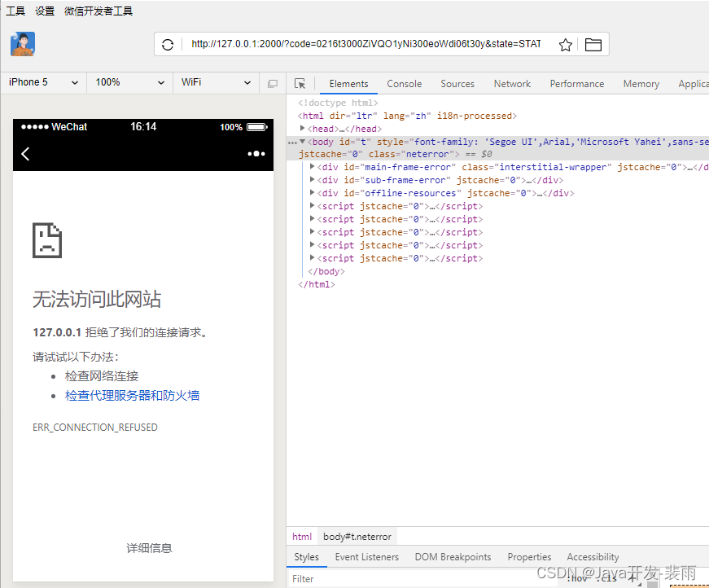Expand the sub-frame-error div

pos(312,180)
